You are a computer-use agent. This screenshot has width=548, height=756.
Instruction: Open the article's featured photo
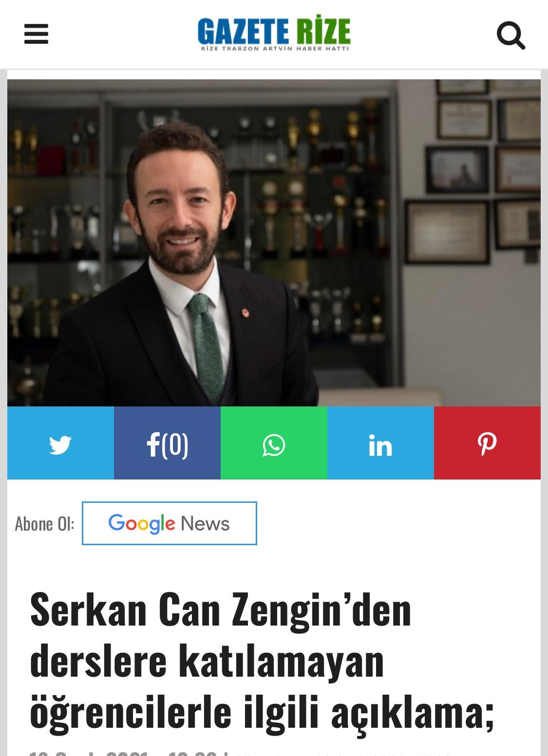coord(274,243)
